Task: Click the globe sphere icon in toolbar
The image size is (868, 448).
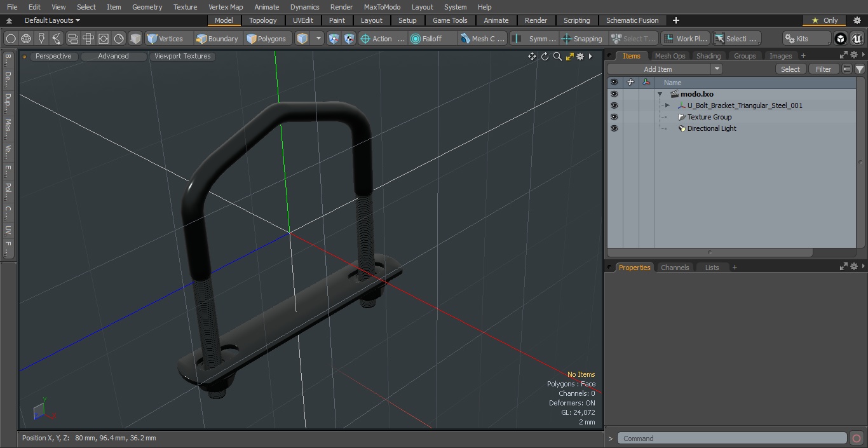Action: click(26, 39)
